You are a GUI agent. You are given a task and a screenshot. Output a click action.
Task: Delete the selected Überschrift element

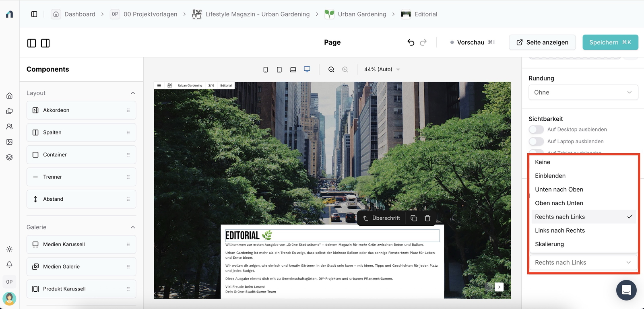[x=427, y=218]
